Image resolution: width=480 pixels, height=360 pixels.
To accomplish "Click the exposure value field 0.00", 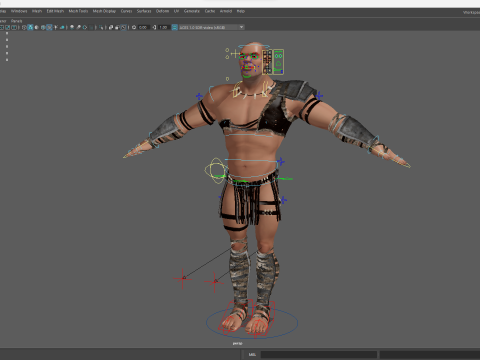I will coord(143,27).
